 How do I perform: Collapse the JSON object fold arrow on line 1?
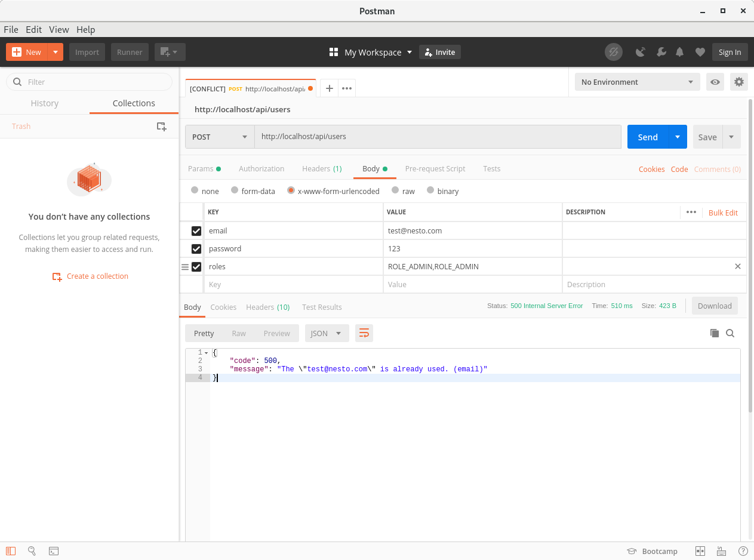point(207,353)
